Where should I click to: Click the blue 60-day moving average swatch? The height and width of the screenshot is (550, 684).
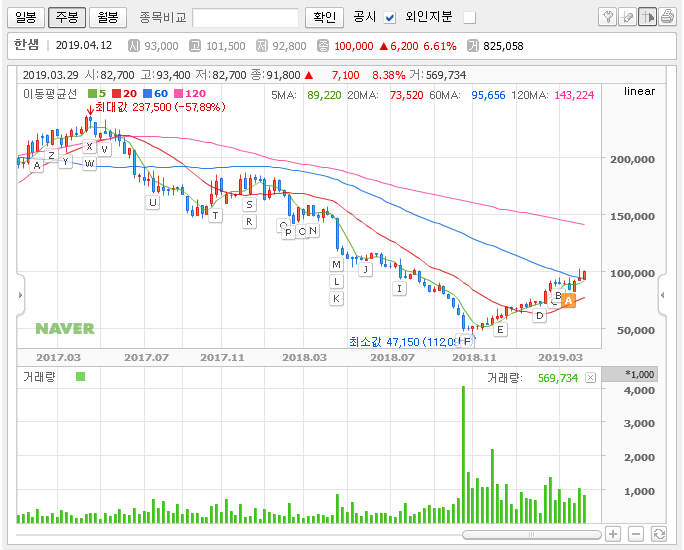click(147, 93)
